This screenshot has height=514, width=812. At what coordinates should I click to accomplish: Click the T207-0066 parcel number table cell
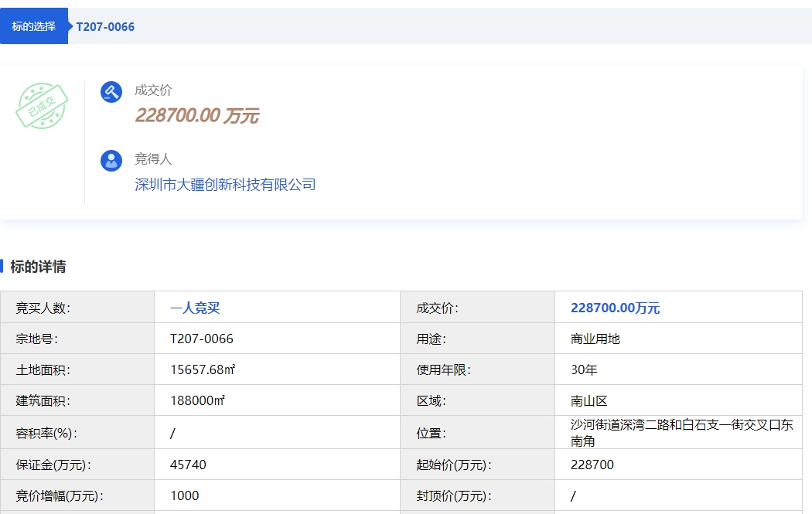(x=202, y=339)
